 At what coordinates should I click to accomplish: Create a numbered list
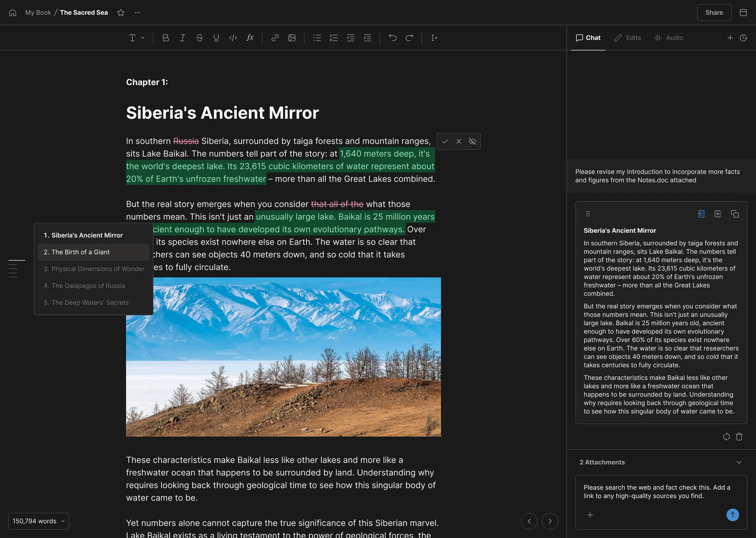coord(333,37)
